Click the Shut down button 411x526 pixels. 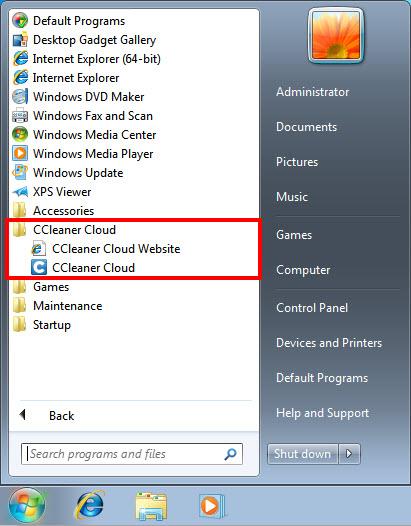[x=303, y=454]
